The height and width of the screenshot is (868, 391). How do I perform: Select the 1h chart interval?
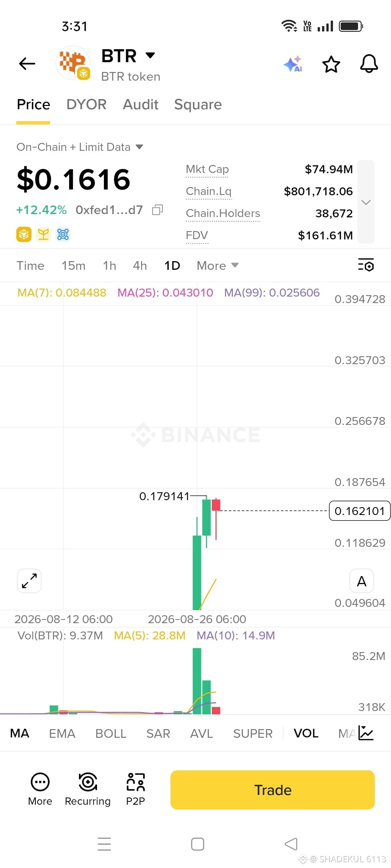pyautogui.click(x=109, y=266)
